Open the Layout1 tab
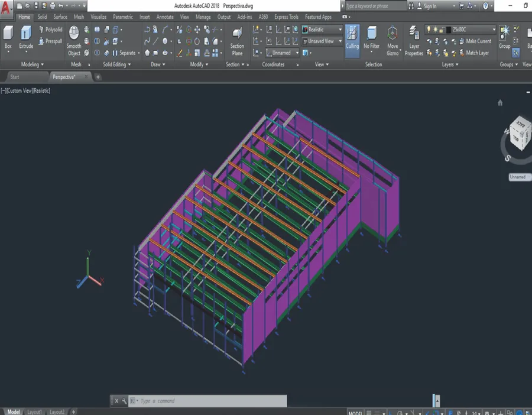 (x=34, y=412)
